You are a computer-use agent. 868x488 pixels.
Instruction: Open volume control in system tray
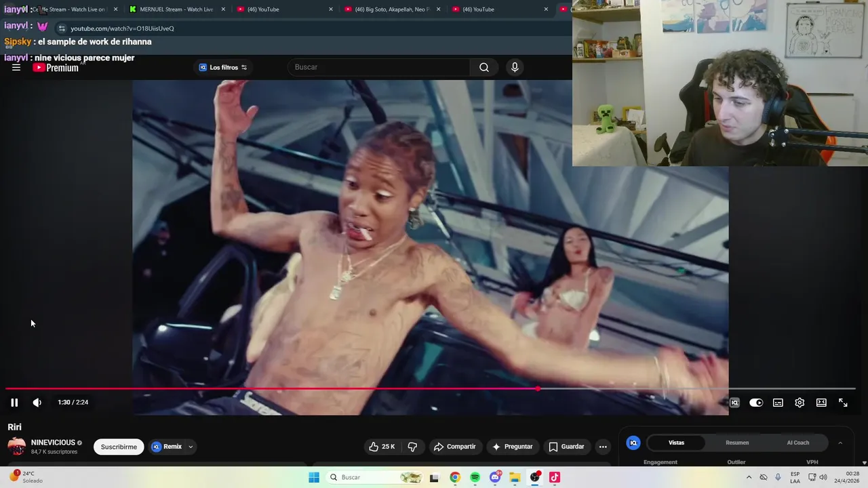pos(823,477)
